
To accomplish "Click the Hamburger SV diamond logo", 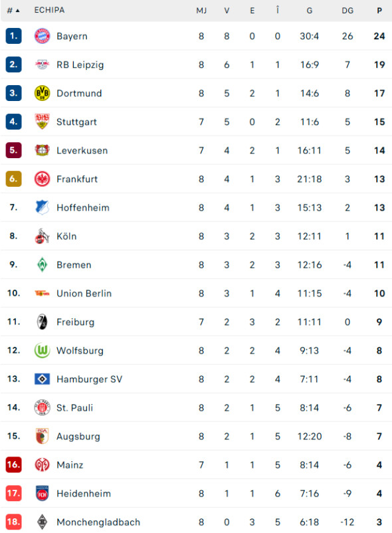I will click(41, 379).
